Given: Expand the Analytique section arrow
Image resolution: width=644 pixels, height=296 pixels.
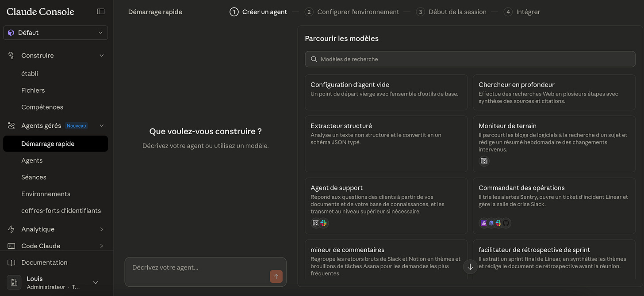Looking at the screenshot, I should pos(101,229).
